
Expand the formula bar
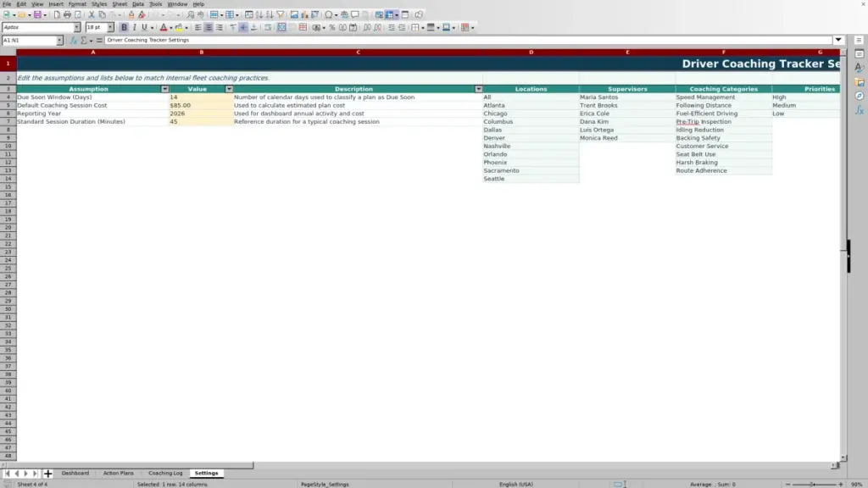[x=838, y=40]
